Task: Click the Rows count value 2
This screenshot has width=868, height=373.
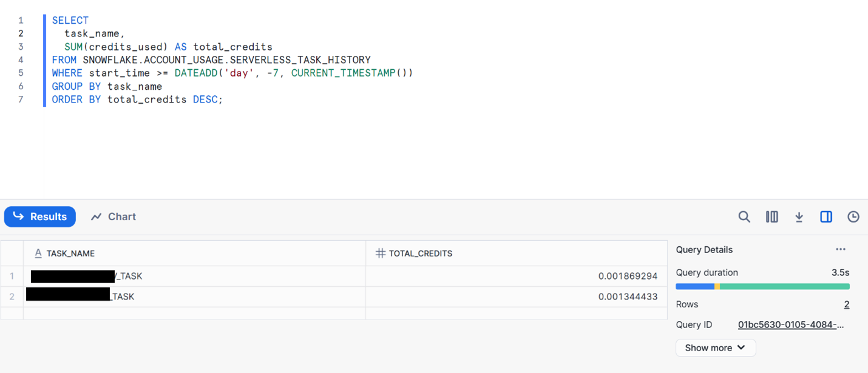Action: click(x=846, y=304)
